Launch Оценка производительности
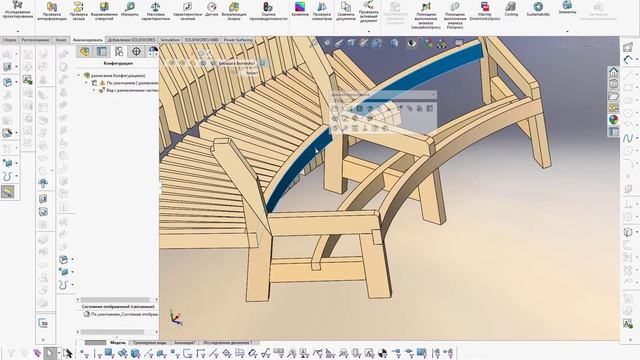Screen dimensions: 640x360 tap(268, 11)
